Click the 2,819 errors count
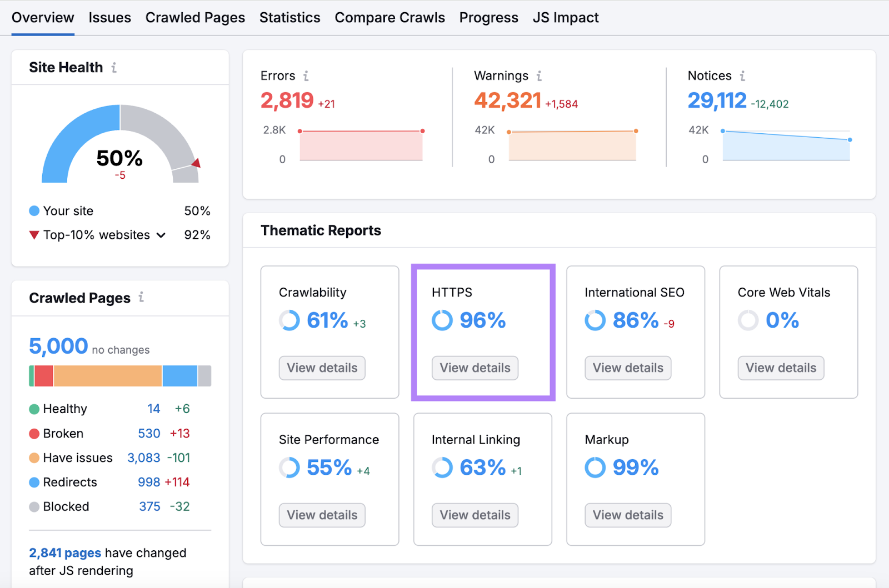 pos(287,100)
